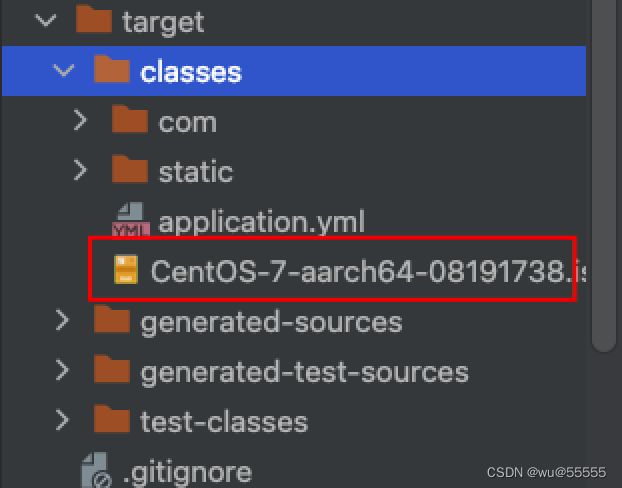Expand the generated-test-sources folder arrow
Screen dimensions: 622x488
click(64, 371)
